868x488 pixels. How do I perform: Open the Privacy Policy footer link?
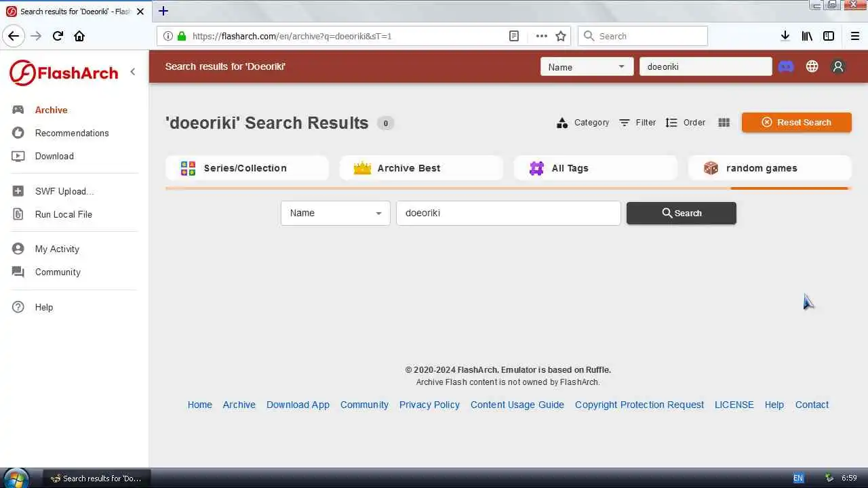coord(429,405)
